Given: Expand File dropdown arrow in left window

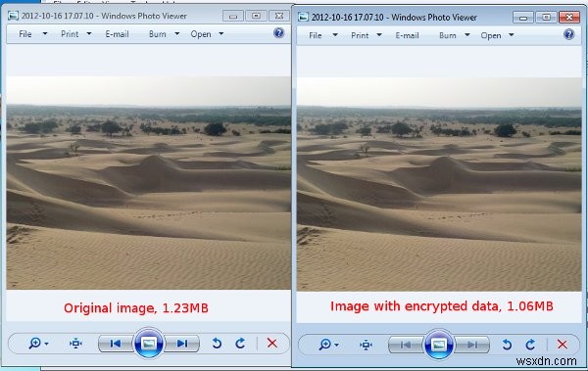Looking at the screenshot, I should pyautogui.click(x=45, y=33).
